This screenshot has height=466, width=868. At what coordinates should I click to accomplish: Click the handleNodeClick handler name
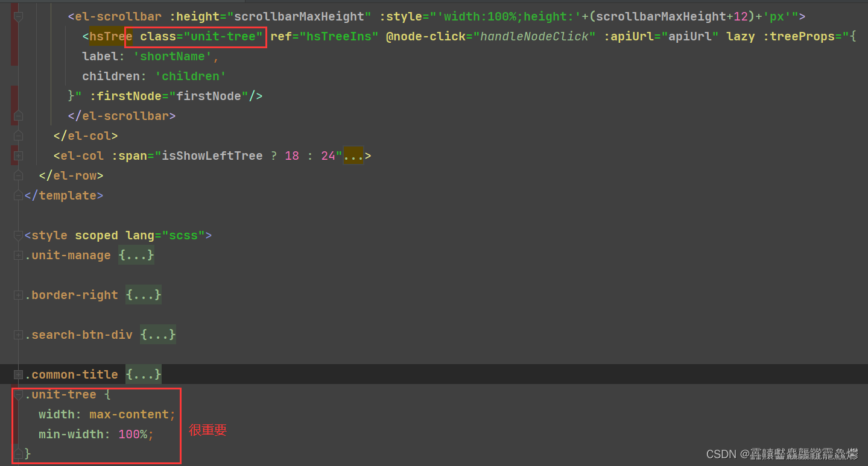[x=534, y=37]
